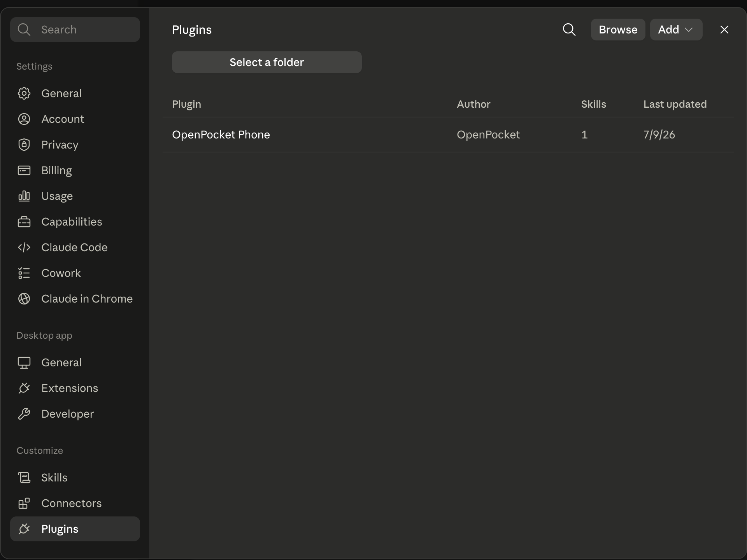This screenshot has height=560, width=747.
Task: Click the Claude Code brackets icon
Action: pos(24,247)
